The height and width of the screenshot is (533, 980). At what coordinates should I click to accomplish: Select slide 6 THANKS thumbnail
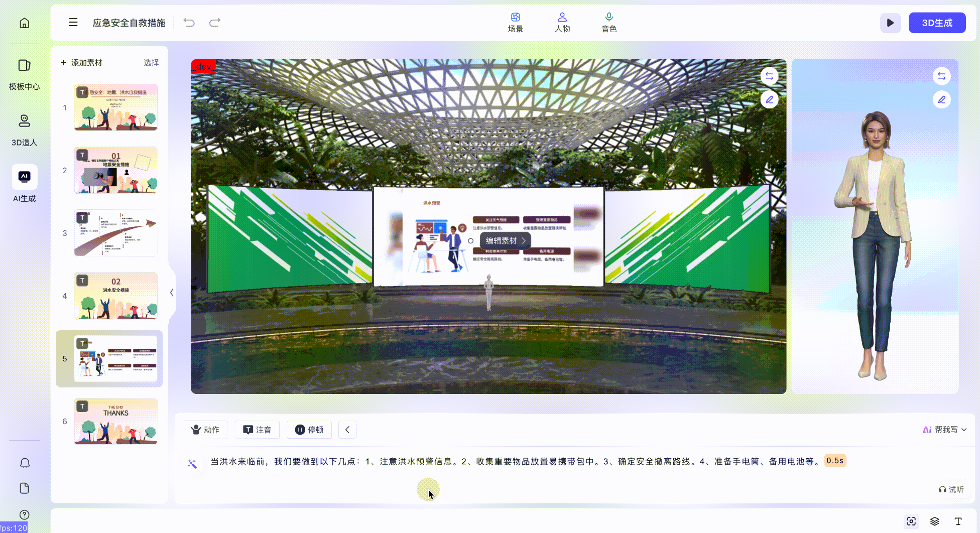click(115, 421)
